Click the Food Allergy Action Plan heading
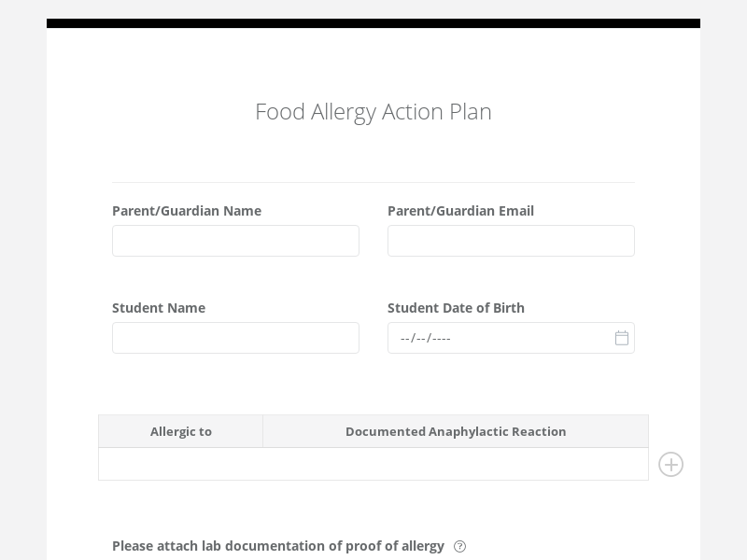Image resolution: width=747 pixels, height=560 pixels. (x=373, y=111)
